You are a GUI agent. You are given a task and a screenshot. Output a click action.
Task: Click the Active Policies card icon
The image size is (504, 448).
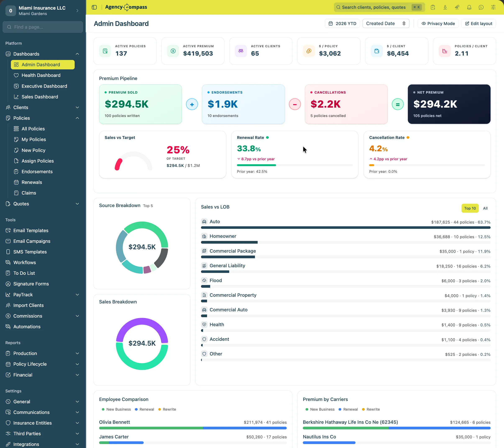tap(105, 51)
